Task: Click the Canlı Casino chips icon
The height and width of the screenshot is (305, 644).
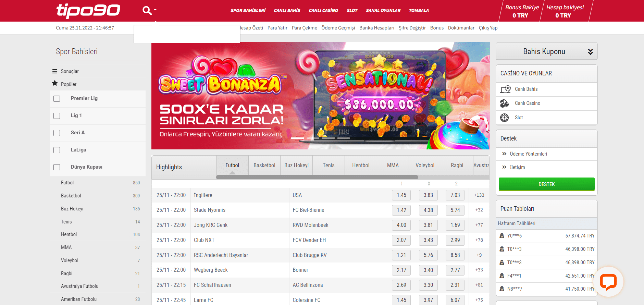Action: [x=504, y=103]
